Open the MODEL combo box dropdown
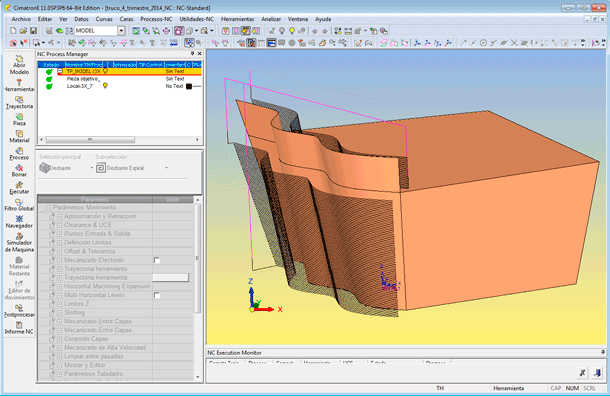610x396 pixels. coord(121,31)
